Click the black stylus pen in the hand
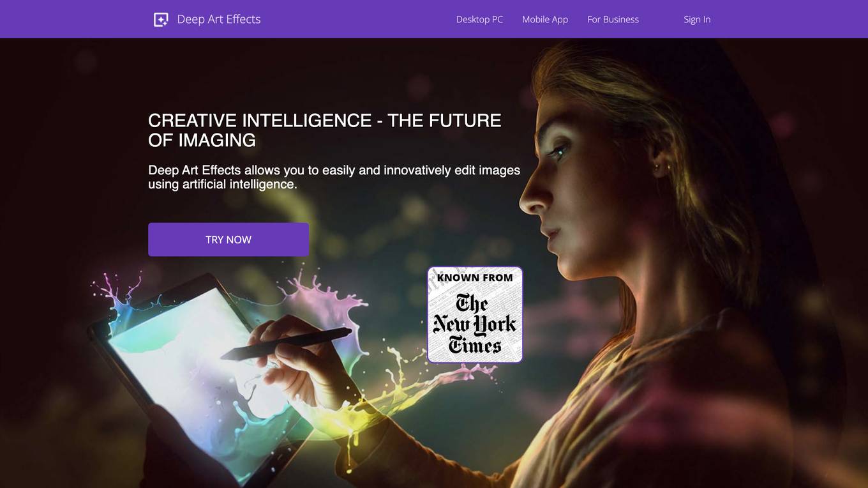 coord(287,344)
